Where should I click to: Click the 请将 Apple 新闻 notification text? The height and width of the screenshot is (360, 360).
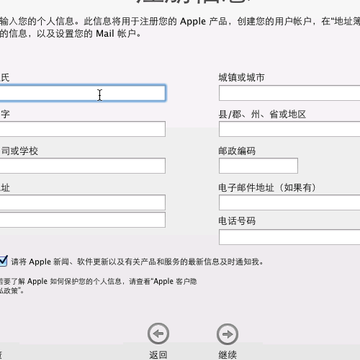137,262
